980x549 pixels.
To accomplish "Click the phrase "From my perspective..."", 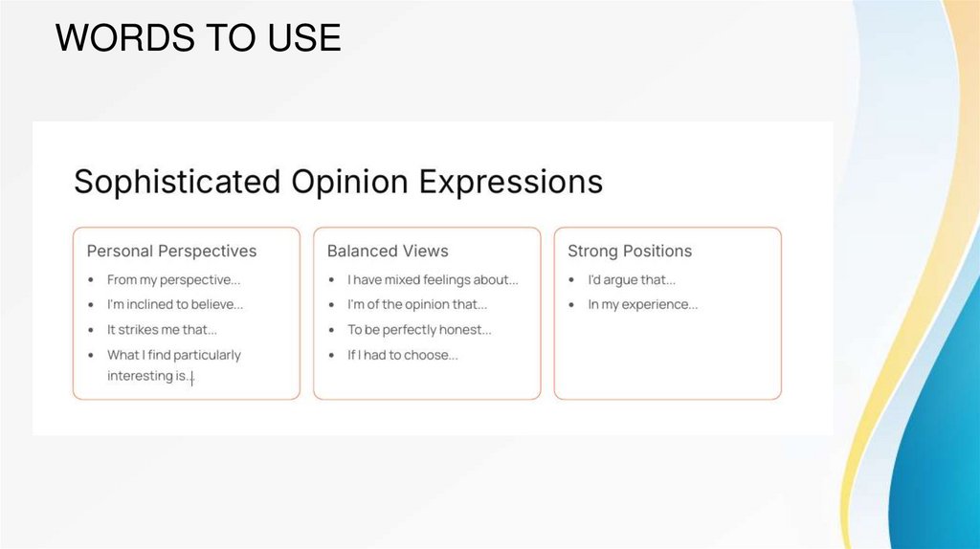I will pyautogui.click(x=173, y=280).
